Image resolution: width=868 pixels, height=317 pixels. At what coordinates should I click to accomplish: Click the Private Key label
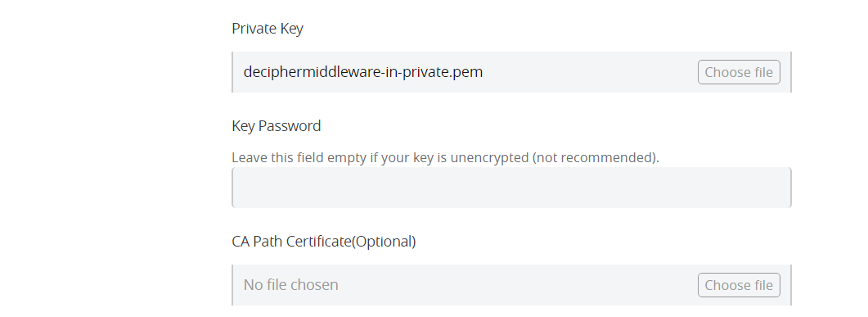(x=268, y=29)
